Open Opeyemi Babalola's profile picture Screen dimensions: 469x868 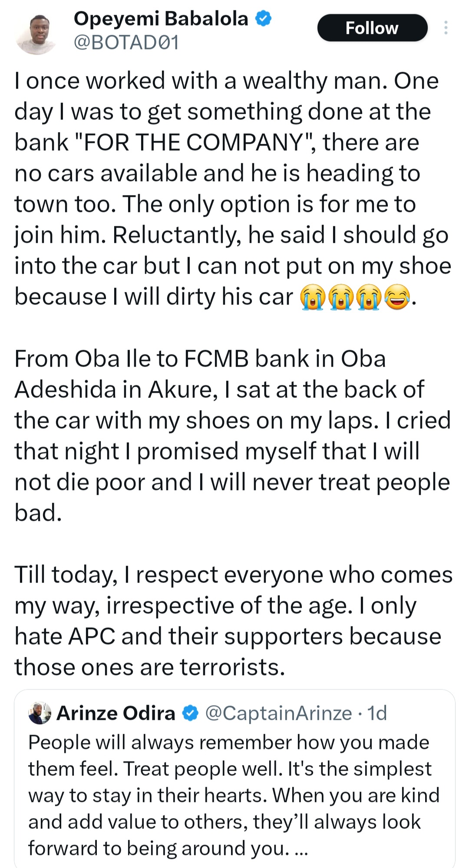click(x=36, y=33)
